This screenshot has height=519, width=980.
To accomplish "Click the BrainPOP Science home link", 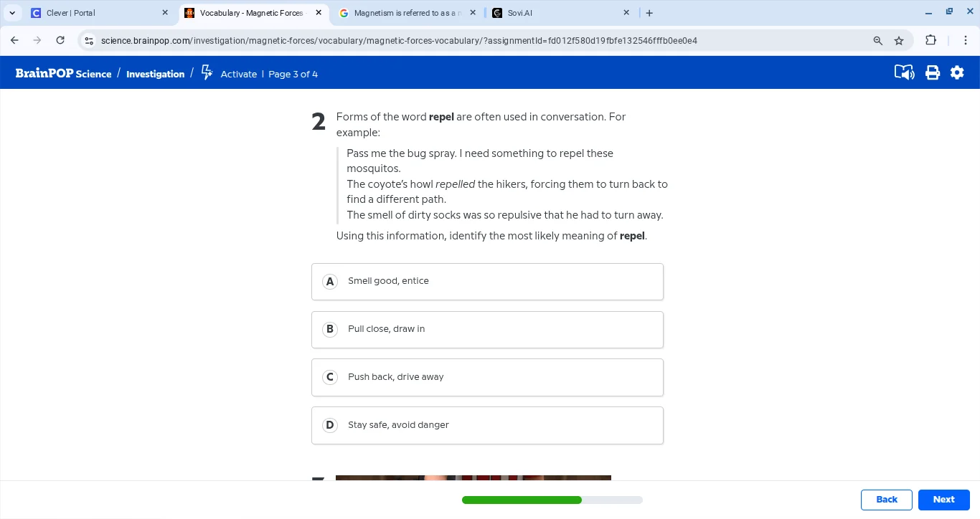I will (63, 74).
